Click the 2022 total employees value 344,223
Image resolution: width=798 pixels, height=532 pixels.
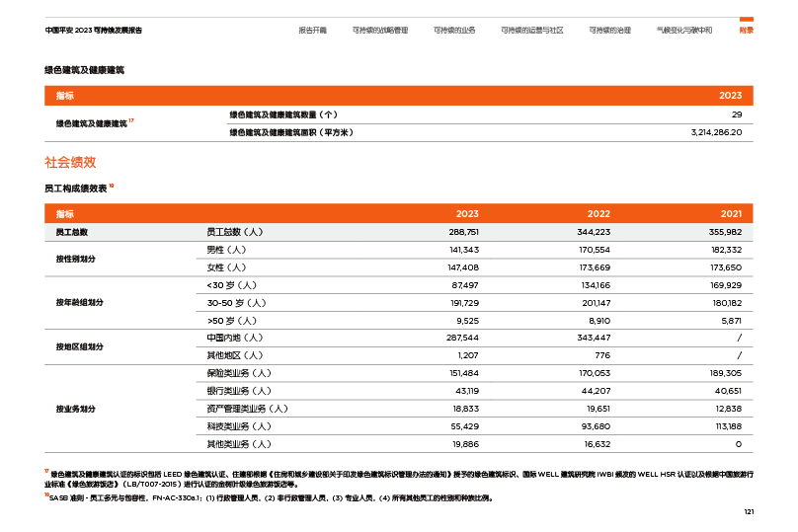click(594, 232)
